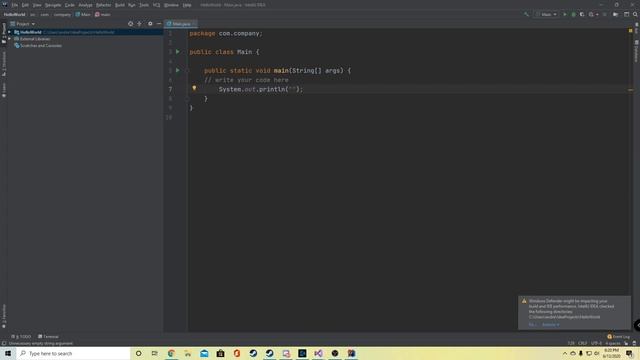Click the yellow inspection indicator above editor scrollbar
640x360 pixels.
click(631, 31)
